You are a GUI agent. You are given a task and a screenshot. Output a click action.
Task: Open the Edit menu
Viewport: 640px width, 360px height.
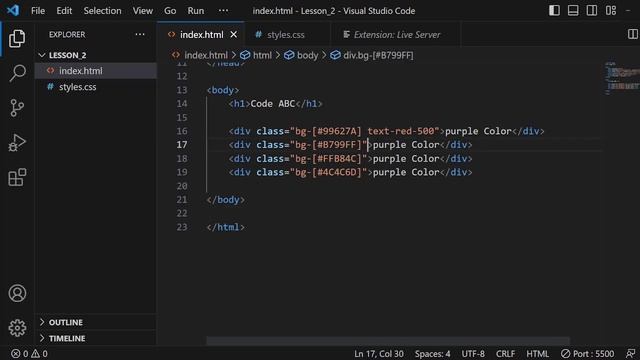pos(64,11)
